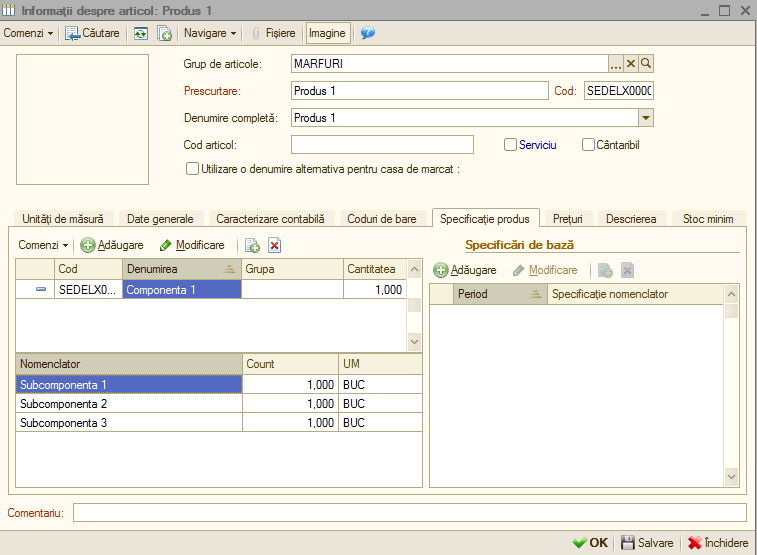Open the top Comenzi menu
This screenshot has width=757, height=555.
[x=28, y=33]
